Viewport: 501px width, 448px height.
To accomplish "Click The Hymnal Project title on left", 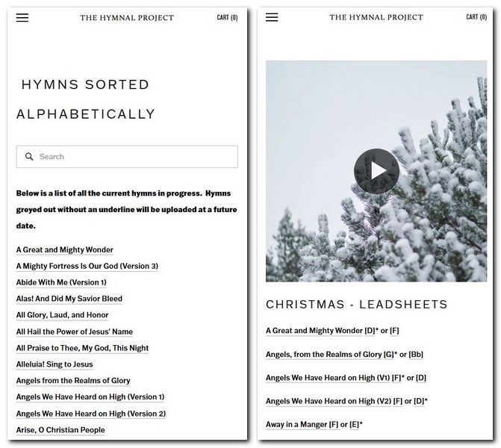I will [x=127, y=18].
